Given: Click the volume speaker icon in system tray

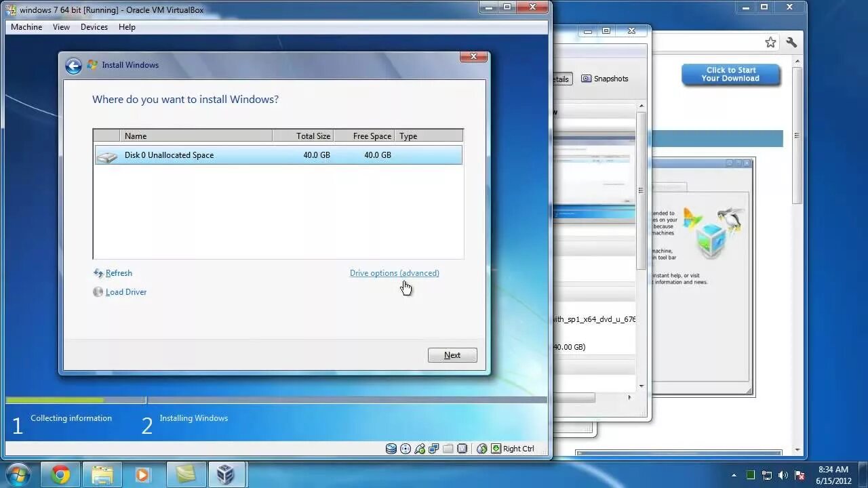Looking at the screenshot, I should (783, 475).
